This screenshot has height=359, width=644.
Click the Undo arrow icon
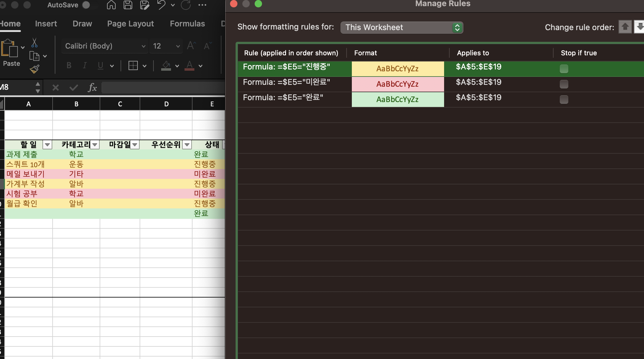pos(161,5)
